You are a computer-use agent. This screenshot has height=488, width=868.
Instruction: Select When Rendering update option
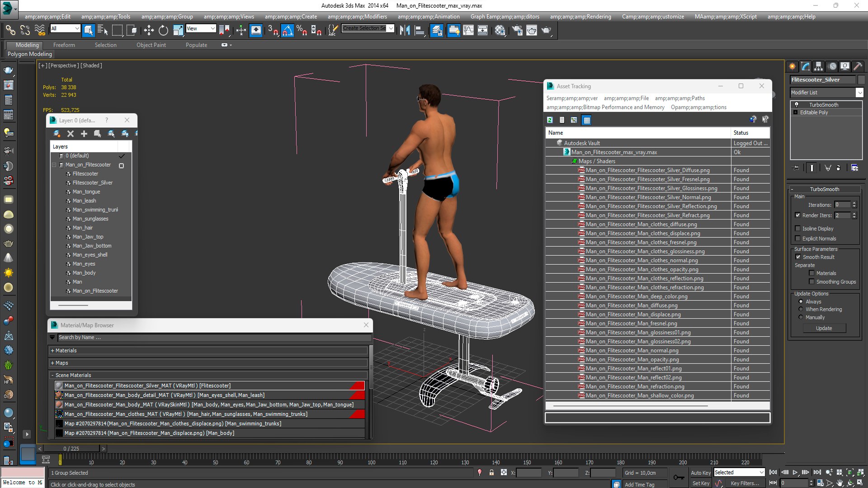tap(801, 310)
